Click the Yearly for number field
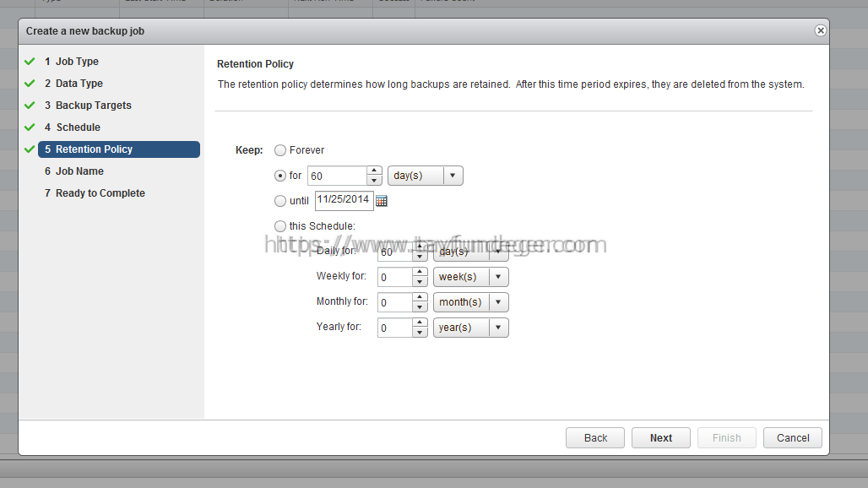 pos(394,328)
